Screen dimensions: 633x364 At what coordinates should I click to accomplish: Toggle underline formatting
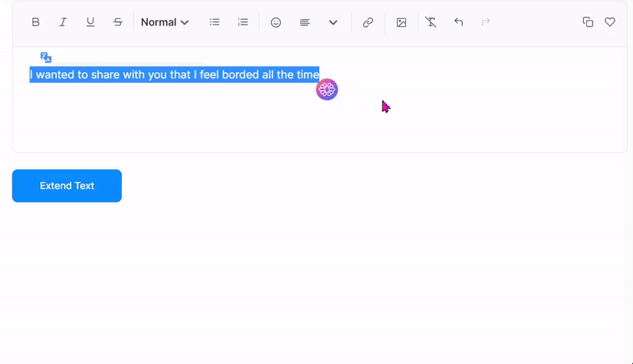tap(90, 22)
